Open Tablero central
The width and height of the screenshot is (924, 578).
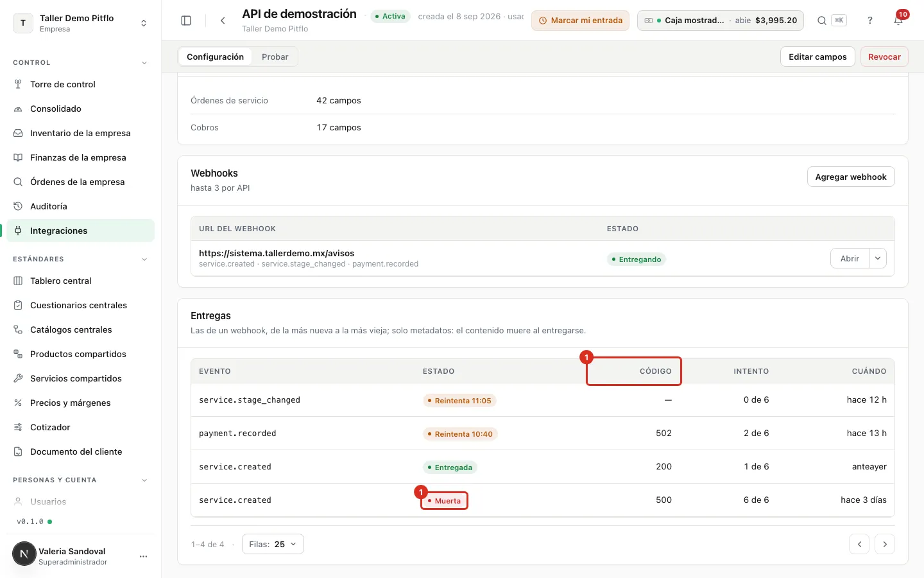[x=80, y=281]
